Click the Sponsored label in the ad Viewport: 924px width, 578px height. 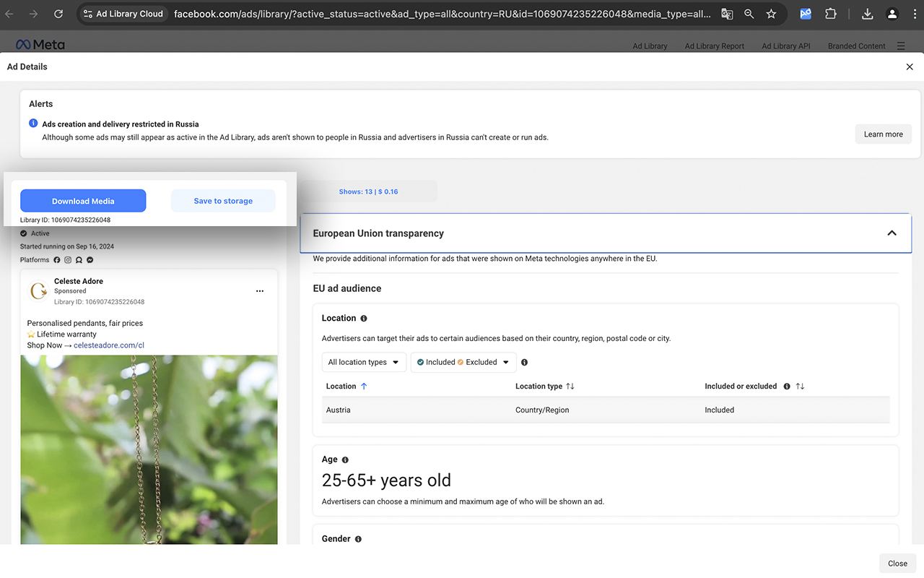(70, 291)
